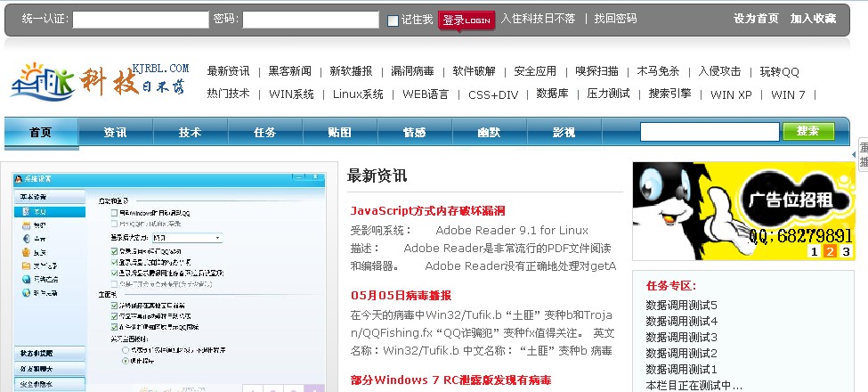Open the 压力测试 category link
Viewport: 868px width, 392px height.
pyautogui.click(x=608, y=94)
